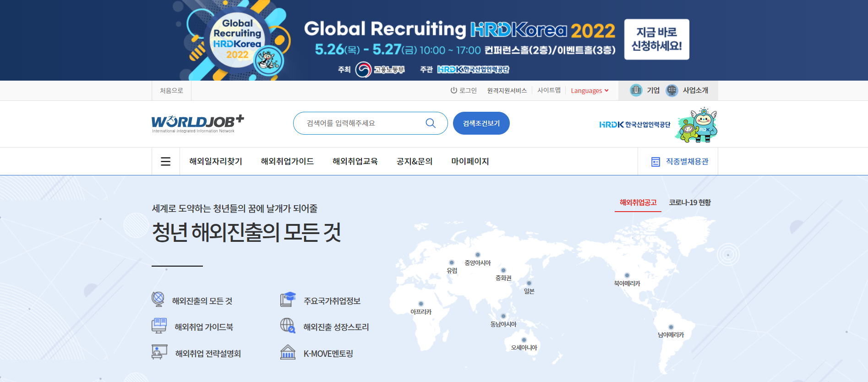
Task: Click the 고용노동부 logo in banner
Action: coord(380,70)
